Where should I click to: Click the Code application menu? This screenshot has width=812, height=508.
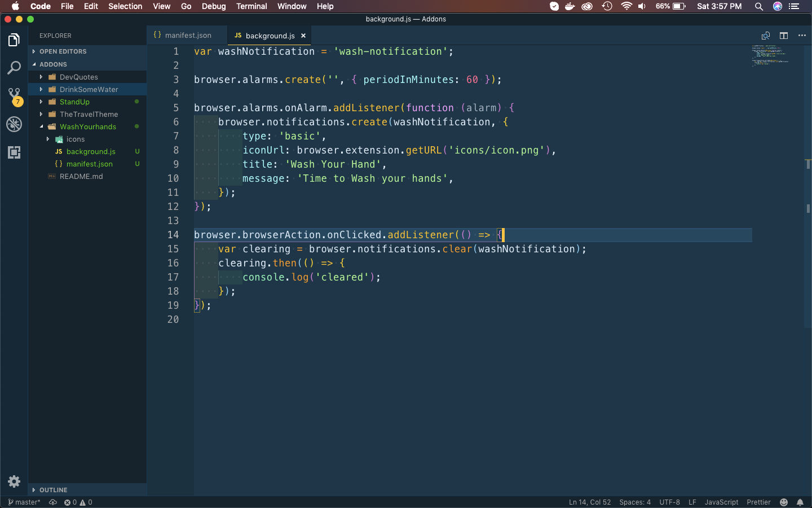click(41, 6)
